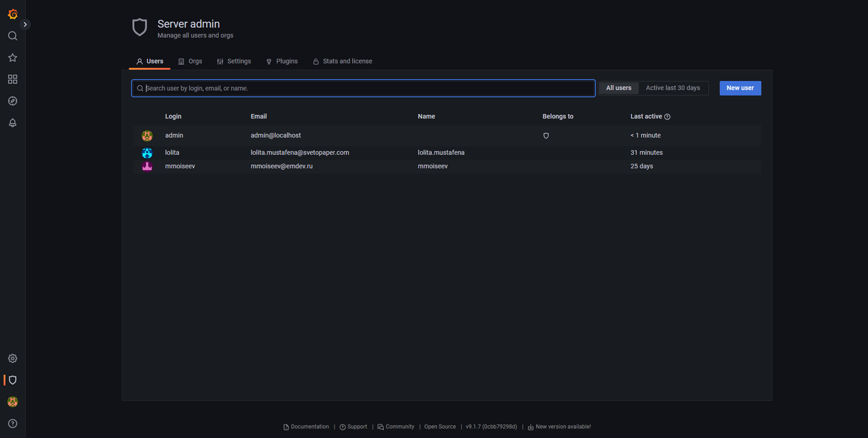The width and height of the screenshot is (868, 438).
Task: Click the New user button
Action: pos(740,88)
